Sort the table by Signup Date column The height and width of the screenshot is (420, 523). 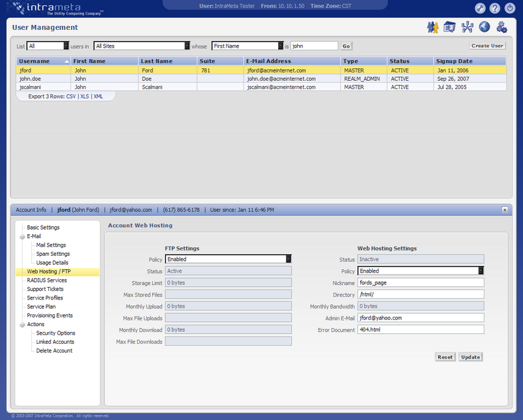point(470,61)
